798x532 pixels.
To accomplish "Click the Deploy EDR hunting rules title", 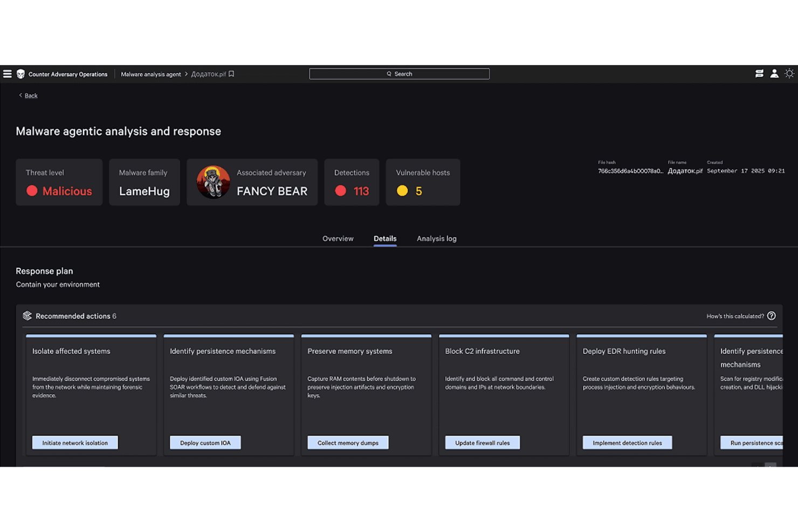I will click(624, 351).
